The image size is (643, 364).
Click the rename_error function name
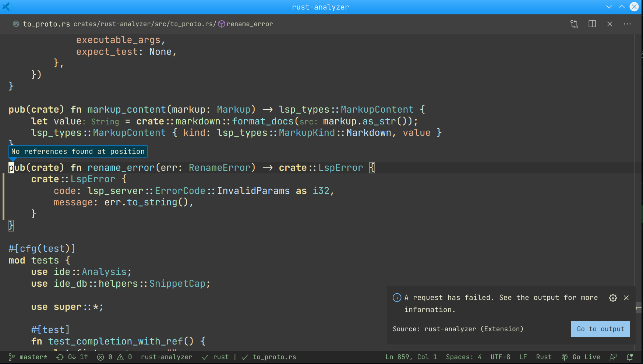tap(121, 168)
